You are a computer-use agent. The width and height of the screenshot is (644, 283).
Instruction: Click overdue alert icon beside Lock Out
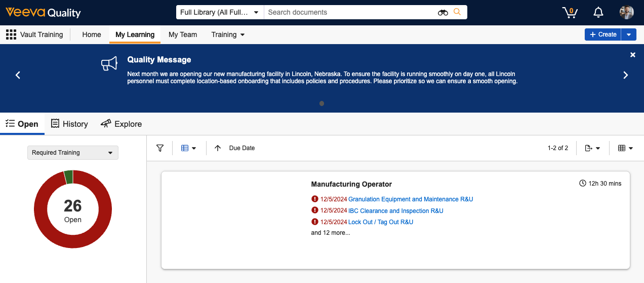click(315, 222)
